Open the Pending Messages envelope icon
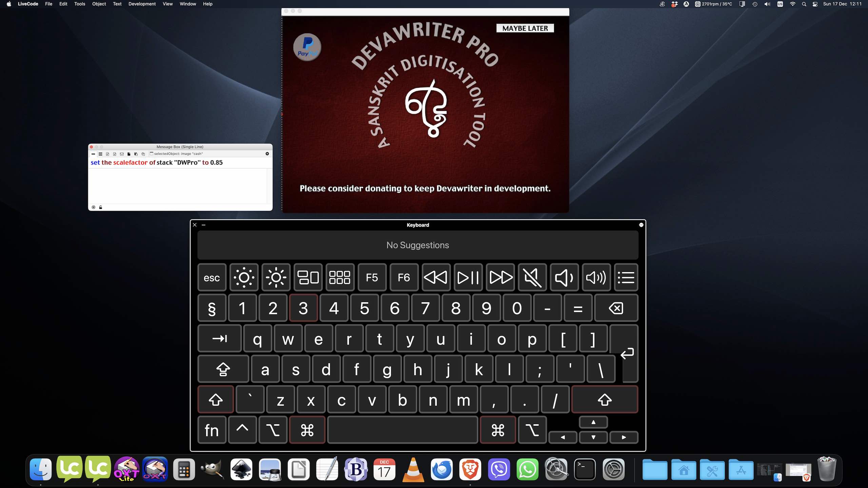 tap(122, 154)
